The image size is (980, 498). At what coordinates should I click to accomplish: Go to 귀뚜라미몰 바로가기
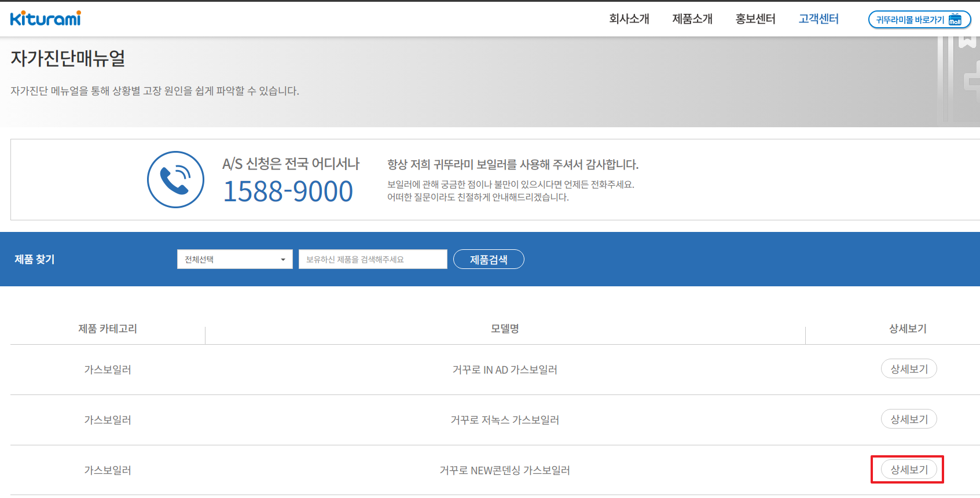tap(919, 19)
